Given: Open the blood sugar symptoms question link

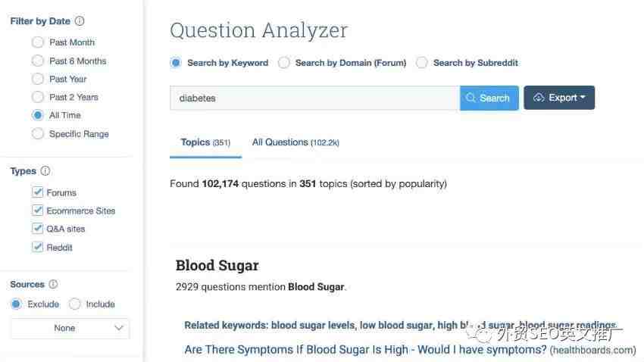Looking at the screenshot, I should 365,350.
